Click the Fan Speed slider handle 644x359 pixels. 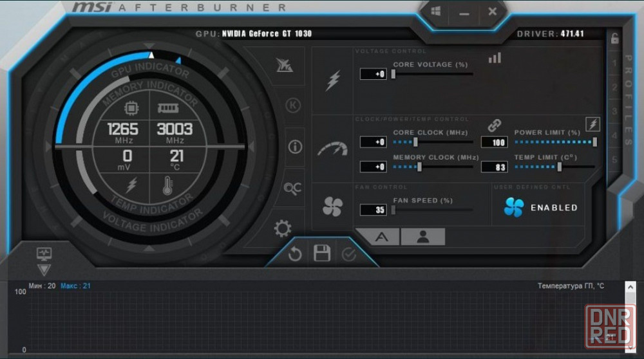[x=393, y=210]
